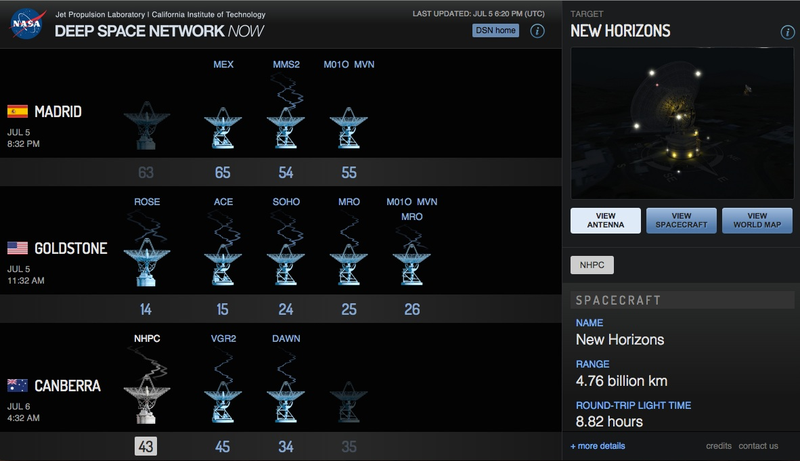Select ROSE spacecraft label

[147, 201]
